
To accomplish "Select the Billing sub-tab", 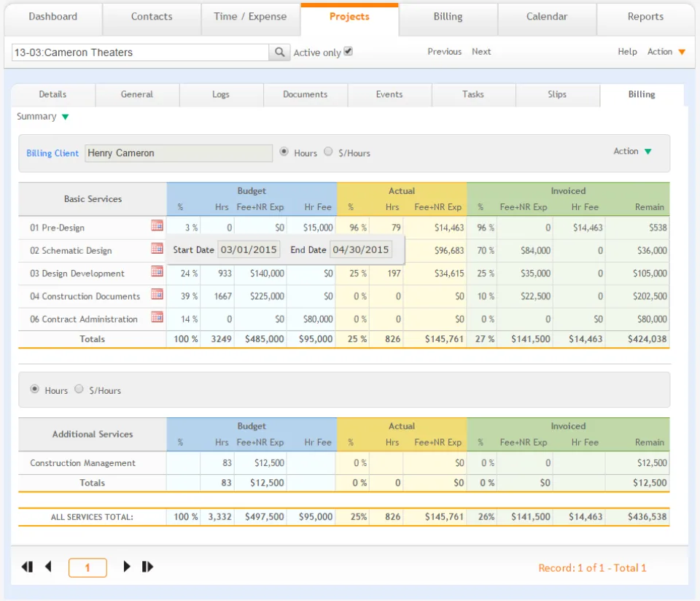I will (x=642, y=95).
